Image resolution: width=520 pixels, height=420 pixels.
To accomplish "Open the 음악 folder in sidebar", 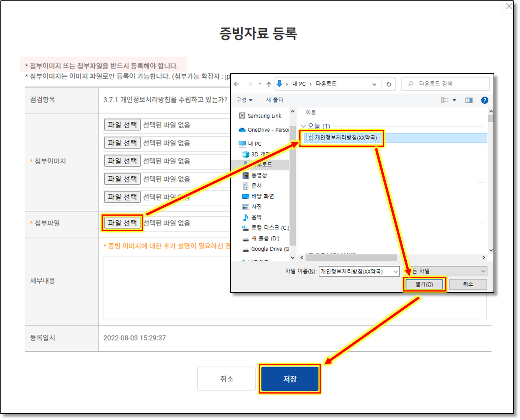I will (x=256, y=217).
